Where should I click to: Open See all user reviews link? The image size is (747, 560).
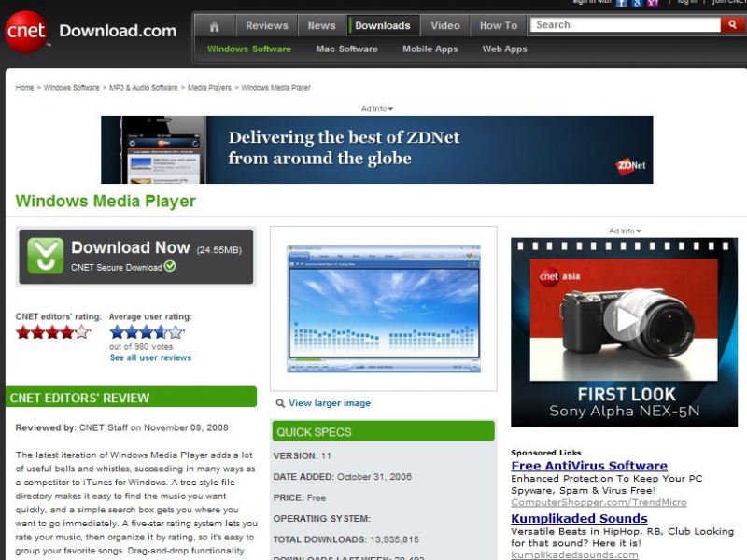[x=150, y=357]
